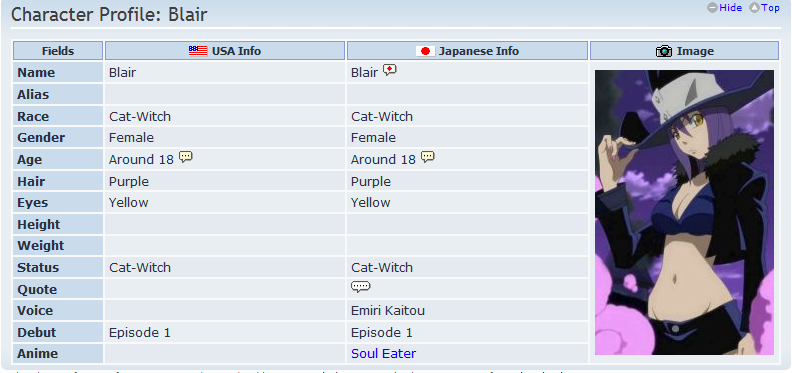This screenshot has height=373, width=792.
Task: Click comment bubble beside USA Age value
Action: (x=186, y=157)
